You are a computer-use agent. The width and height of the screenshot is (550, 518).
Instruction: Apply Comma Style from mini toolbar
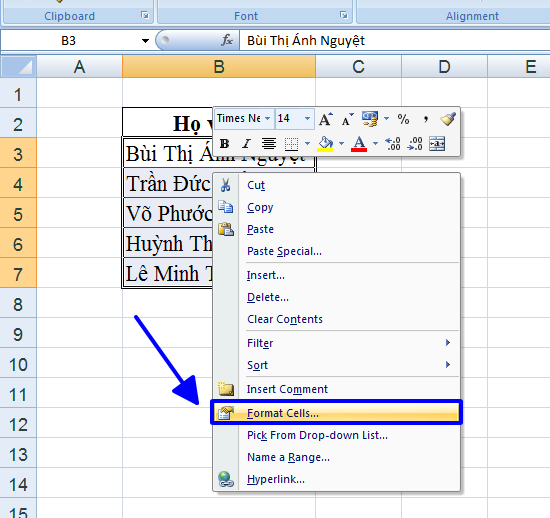pos(426,119)
